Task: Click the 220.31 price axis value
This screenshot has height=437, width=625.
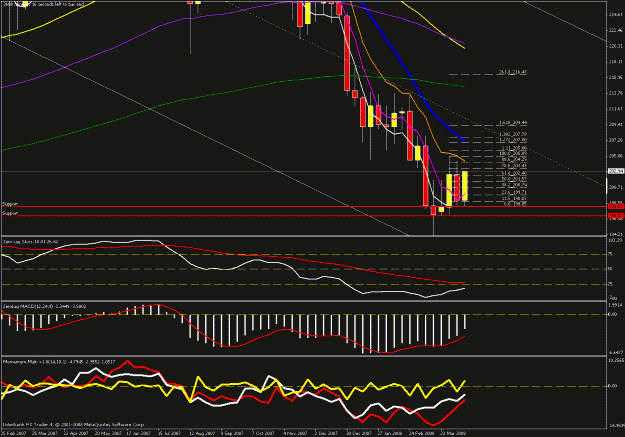Action: pos(616,46)
